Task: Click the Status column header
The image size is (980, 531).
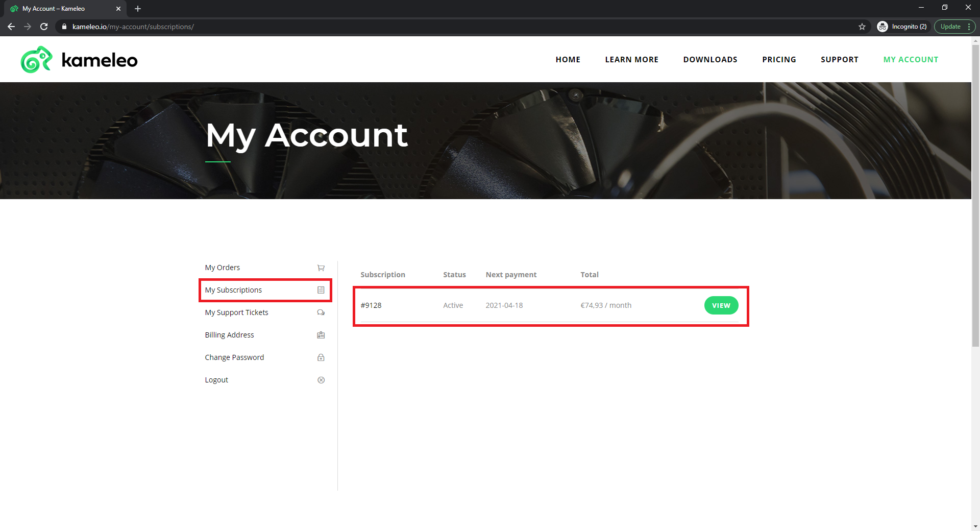Action: pos(454,275)
